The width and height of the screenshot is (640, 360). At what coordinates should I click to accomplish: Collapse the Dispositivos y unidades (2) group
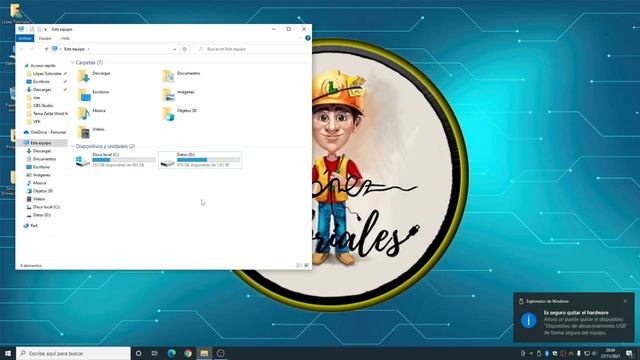(73, 146)
